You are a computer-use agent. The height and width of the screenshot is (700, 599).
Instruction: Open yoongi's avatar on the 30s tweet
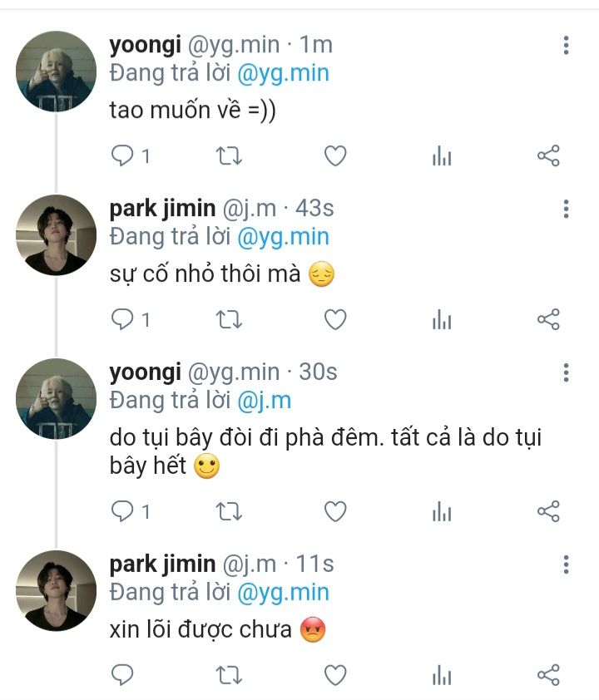click(x=57, y=399)
